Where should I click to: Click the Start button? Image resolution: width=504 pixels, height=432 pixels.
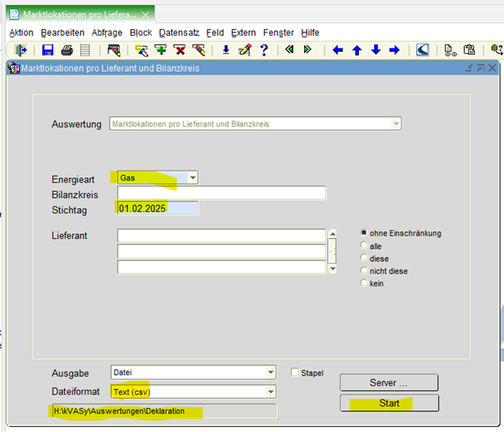pos(389,403)
